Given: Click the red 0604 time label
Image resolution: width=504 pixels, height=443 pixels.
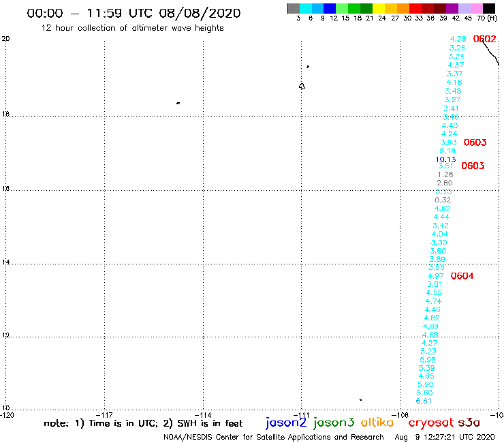Looking at the screenshot, I should click(x=462, y=276).
